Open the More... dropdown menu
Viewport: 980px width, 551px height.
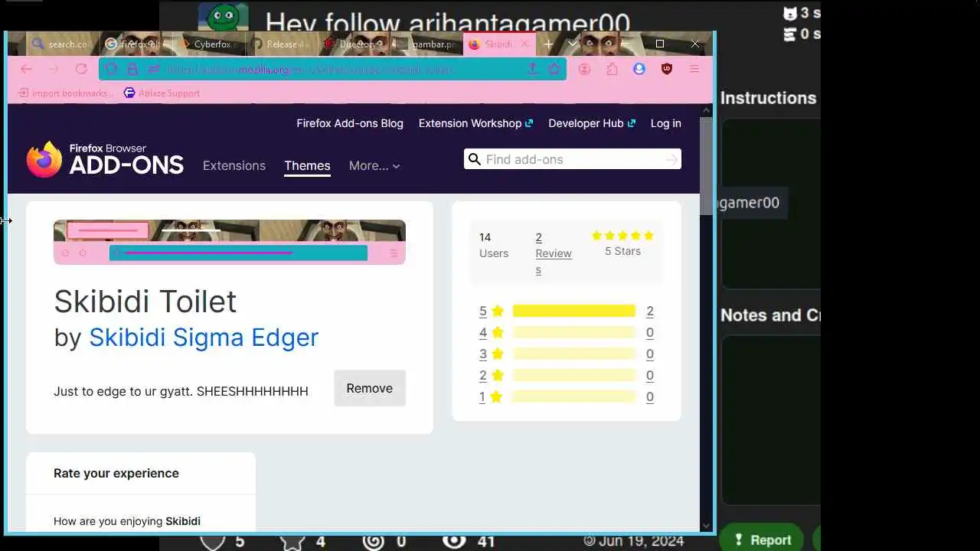(374, 165)
